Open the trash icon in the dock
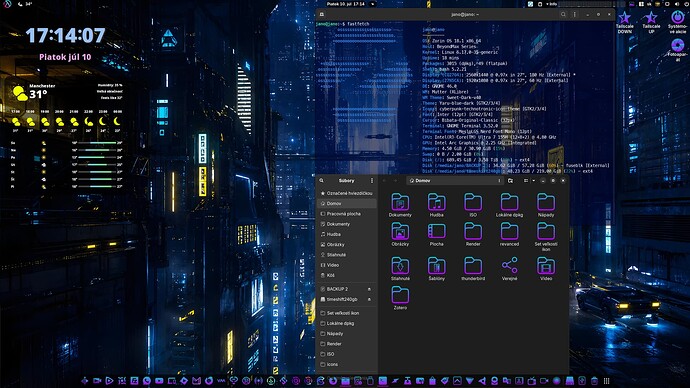 click(595, 381)
